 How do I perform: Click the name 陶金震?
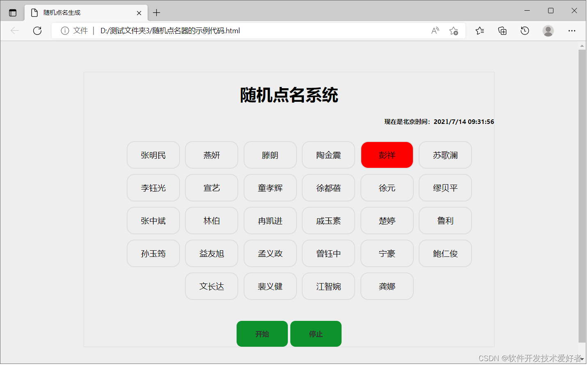(x=328, y=155)
